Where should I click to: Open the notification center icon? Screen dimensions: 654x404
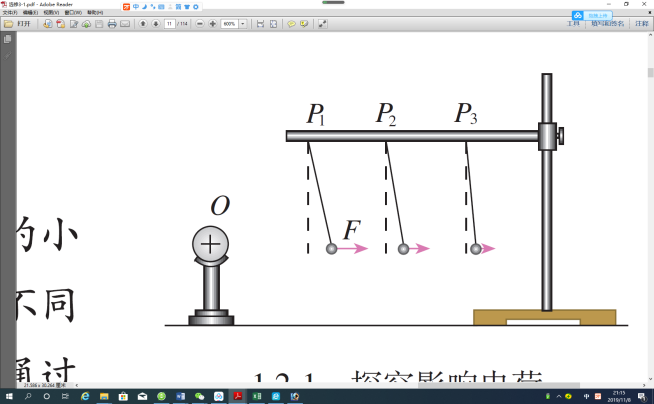[x=642, y=396]
